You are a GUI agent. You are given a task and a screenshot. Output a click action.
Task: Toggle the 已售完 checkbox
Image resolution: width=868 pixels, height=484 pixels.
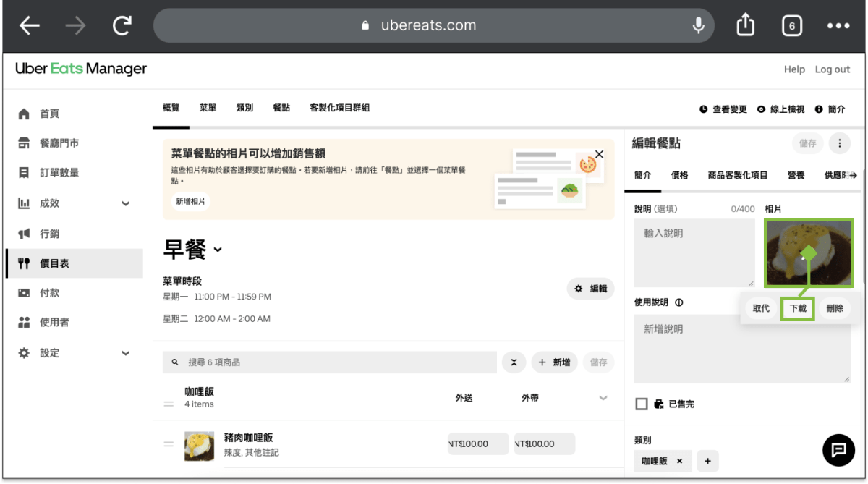642,403
